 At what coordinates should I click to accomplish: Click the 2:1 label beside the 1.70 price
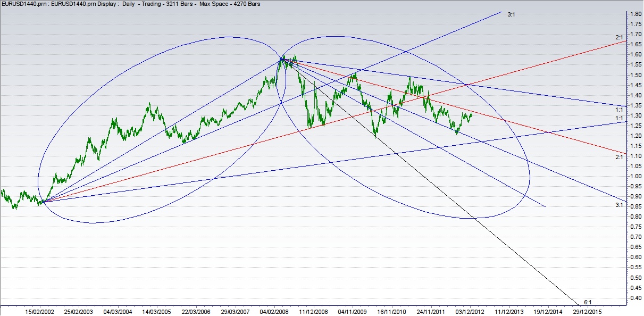pos(619,37)
